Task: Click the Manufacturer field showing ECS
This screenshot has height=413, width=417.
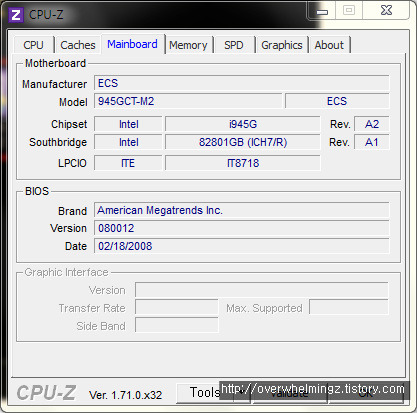Action: point(241,83)
